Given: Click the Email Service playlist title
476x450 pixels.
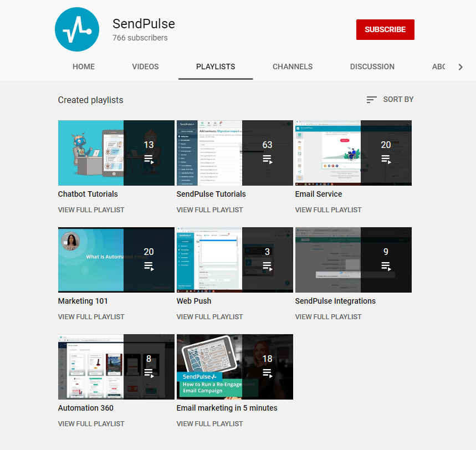Looking at the screenshot, I should (319, 194).
